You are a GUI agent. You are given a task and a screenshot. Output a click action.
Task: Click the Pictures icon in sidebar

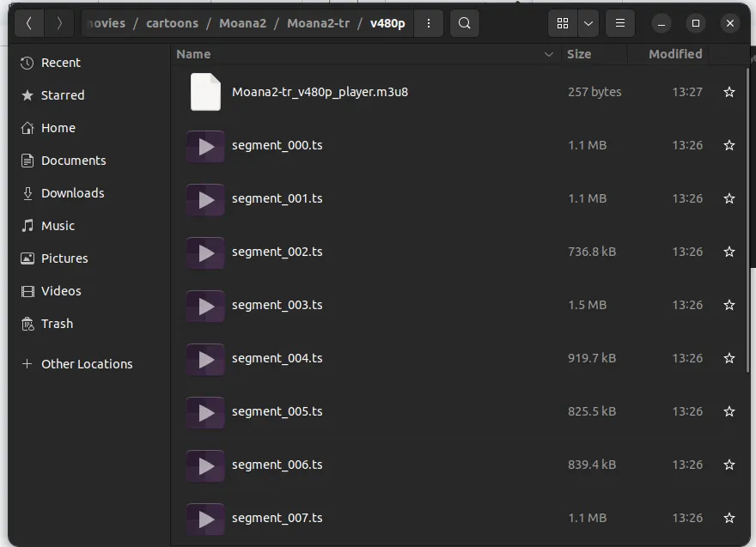tap(27, 258)
